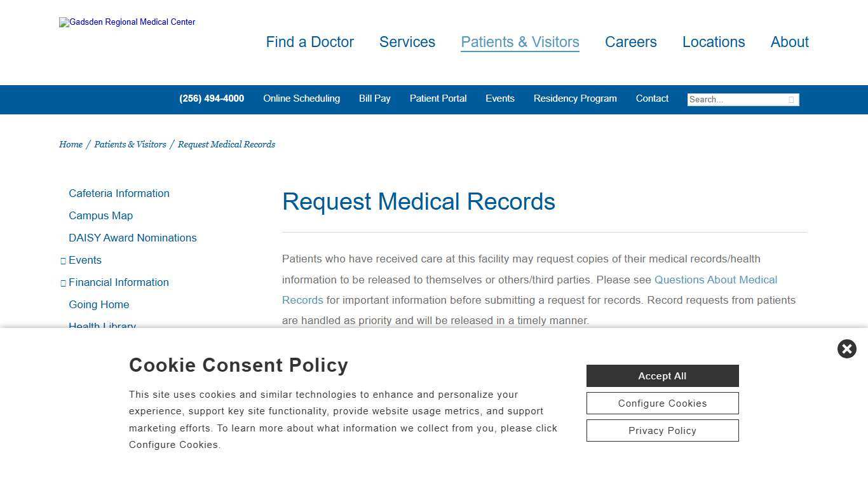This screenshot has height=488, width=868.
Task: Click the Accept All button
Action: point(662,376)
